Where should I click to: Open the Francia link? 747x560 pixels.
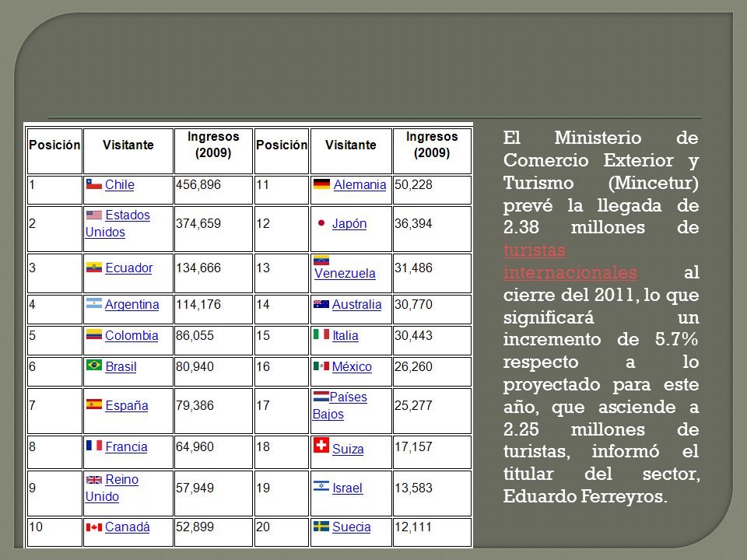point(126,446)
